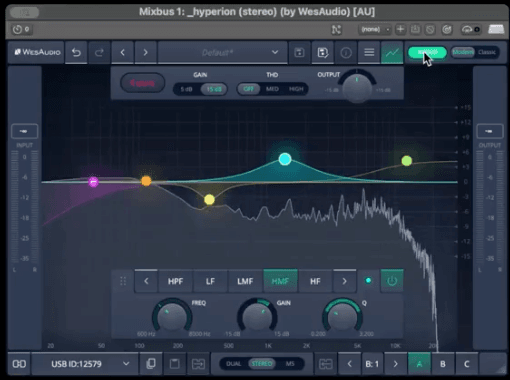This screenshot has height=380, width=510.
Task: Click the redo arrow icon
Action: pyautogui.click(x=99, y=52)
